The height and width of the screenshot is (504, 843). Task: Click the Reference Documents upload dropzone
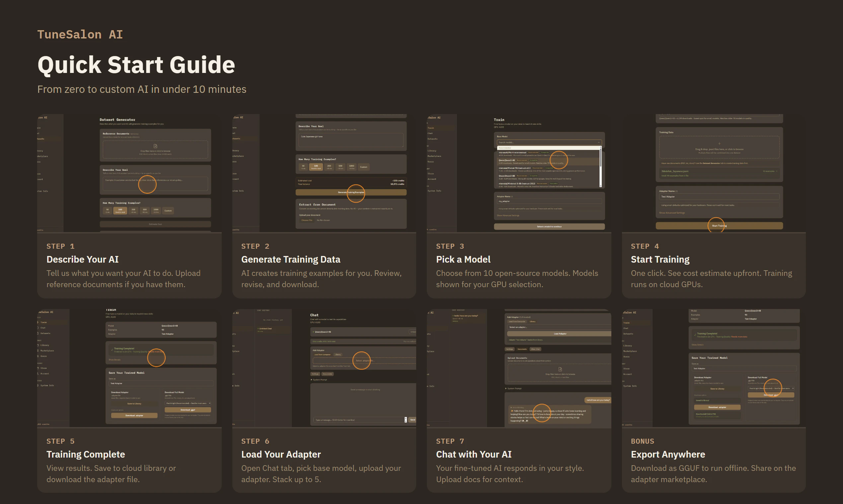[155, 151]
